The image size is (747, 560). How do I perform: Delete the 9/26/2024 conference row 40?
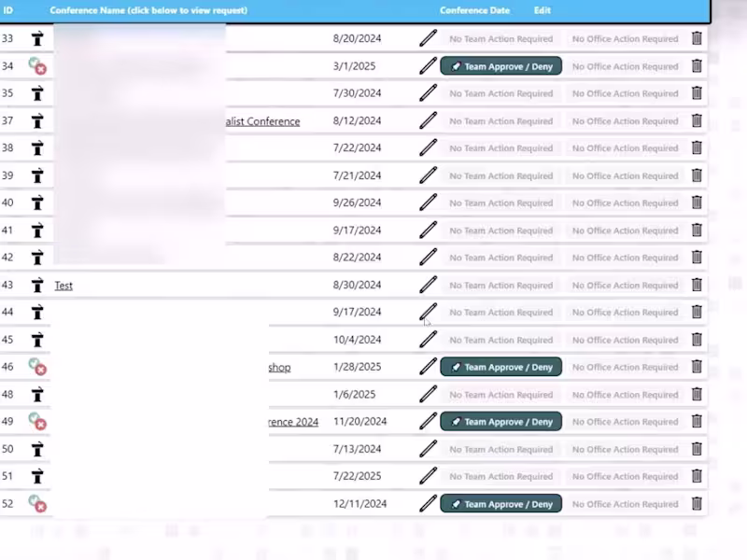[697, 203]
